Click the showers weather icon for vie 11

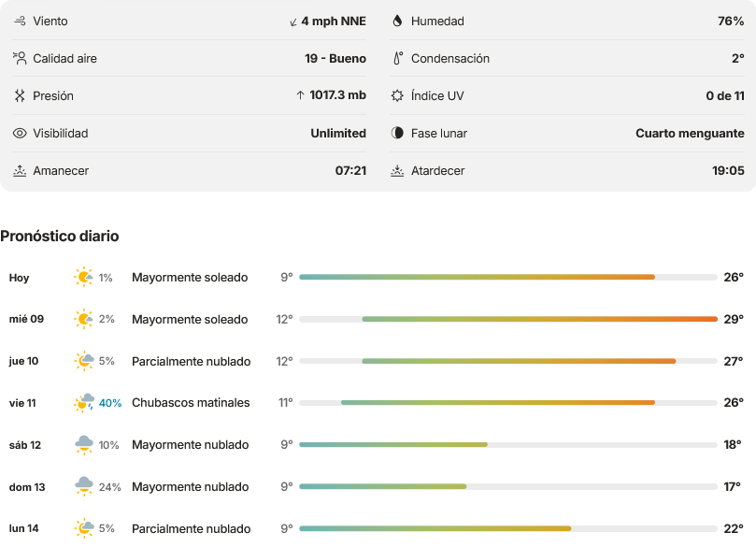point(84,403)
